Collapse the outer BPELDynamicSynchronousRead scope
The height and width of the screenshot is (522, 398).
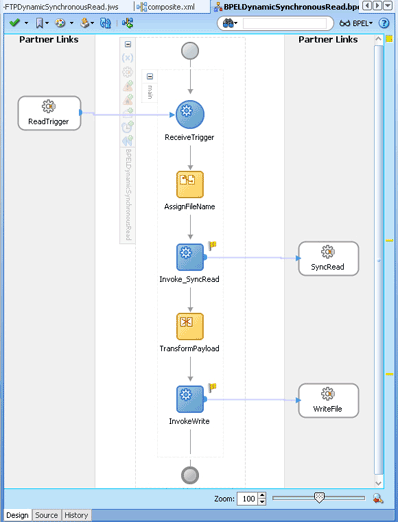(128, 44)
